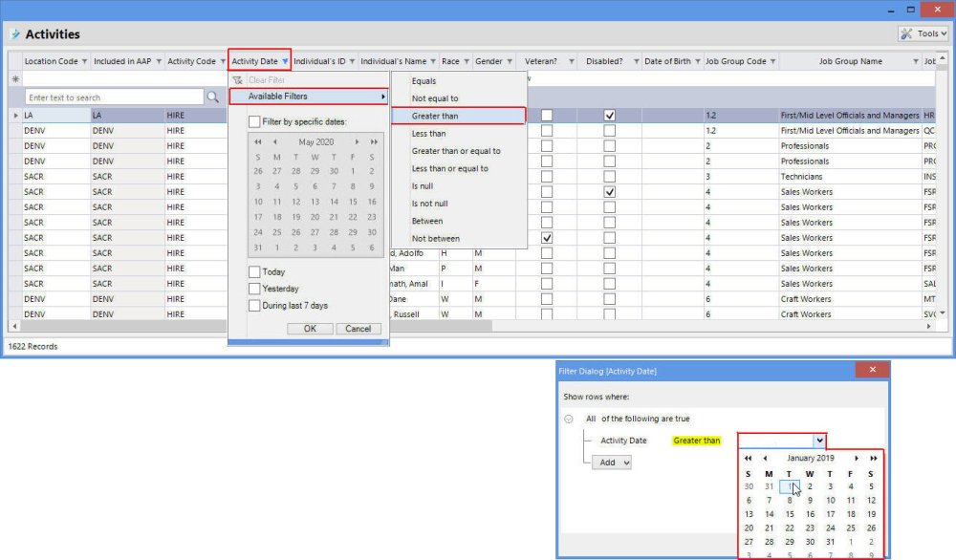Click the Veteran? column filter icon
Viewport: 956px width, 560px height.
572,61
